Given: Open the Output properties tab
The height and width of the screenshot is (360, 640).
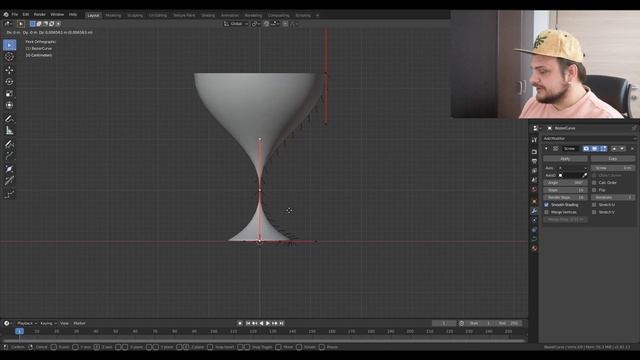Looking at the screenshot, I should pos(534,161).
